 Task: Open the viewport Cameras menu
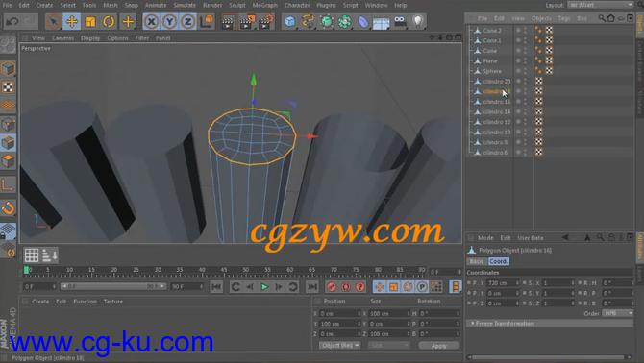click(x=62, y=38)
